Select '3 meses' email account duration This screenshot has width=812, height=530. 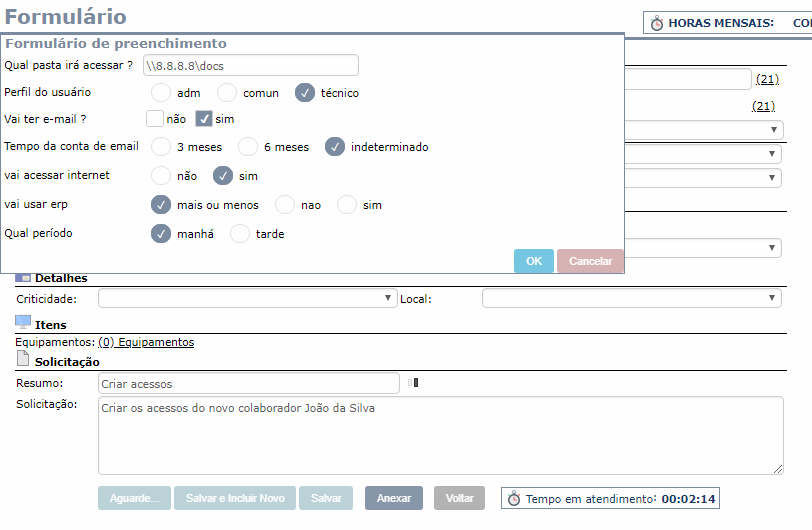(x=161, y=147)
